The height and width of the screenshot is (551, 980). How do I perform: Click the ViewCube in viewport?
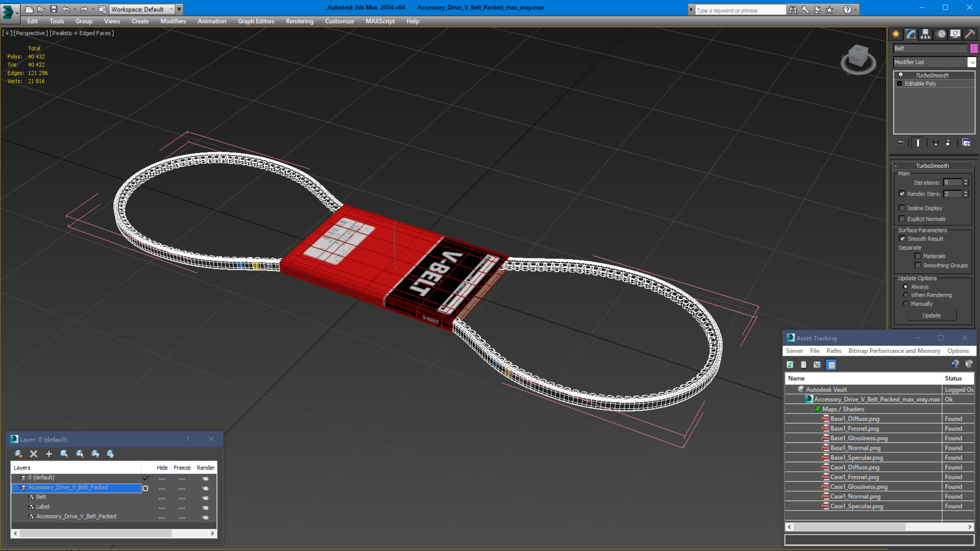[x=858, y=59]
